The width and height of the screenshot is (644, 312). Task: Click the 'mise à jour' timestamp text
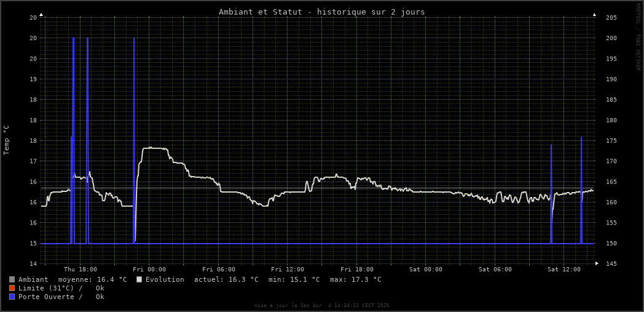coord(321,305)
